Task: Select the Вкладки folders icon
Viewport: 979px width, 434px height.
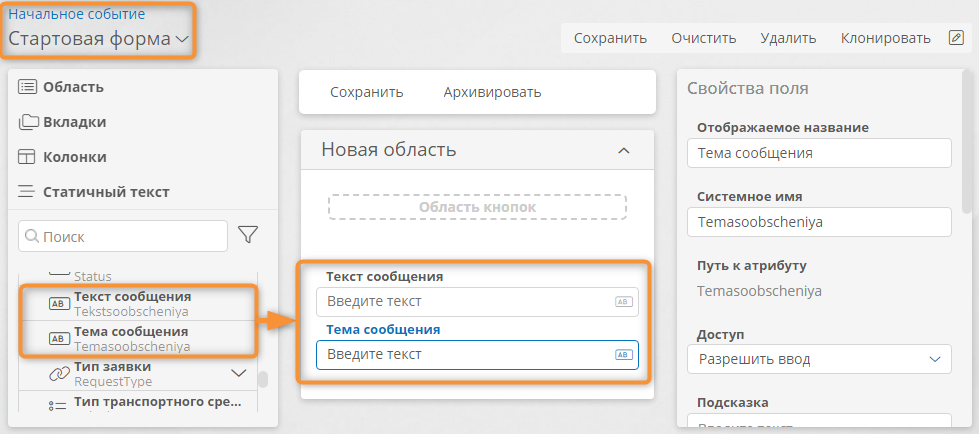Action: click(x=29, y=122)
